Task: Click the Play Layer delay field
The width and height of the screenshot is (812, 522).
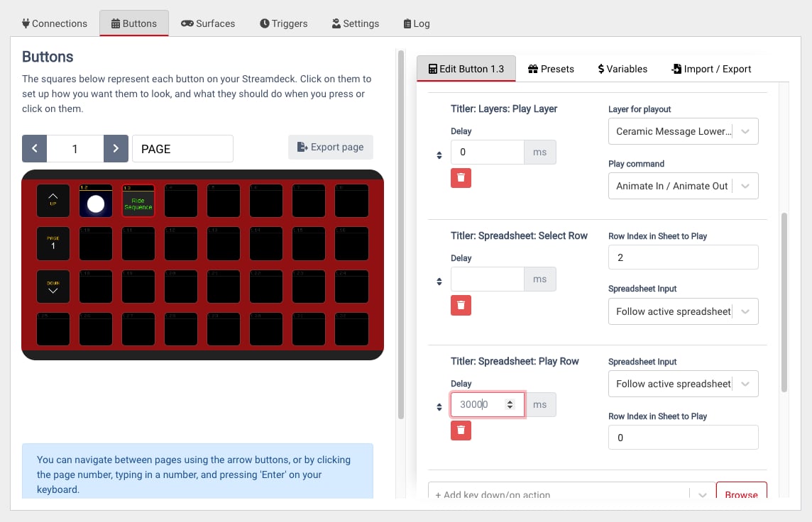Action: [488, 152]
